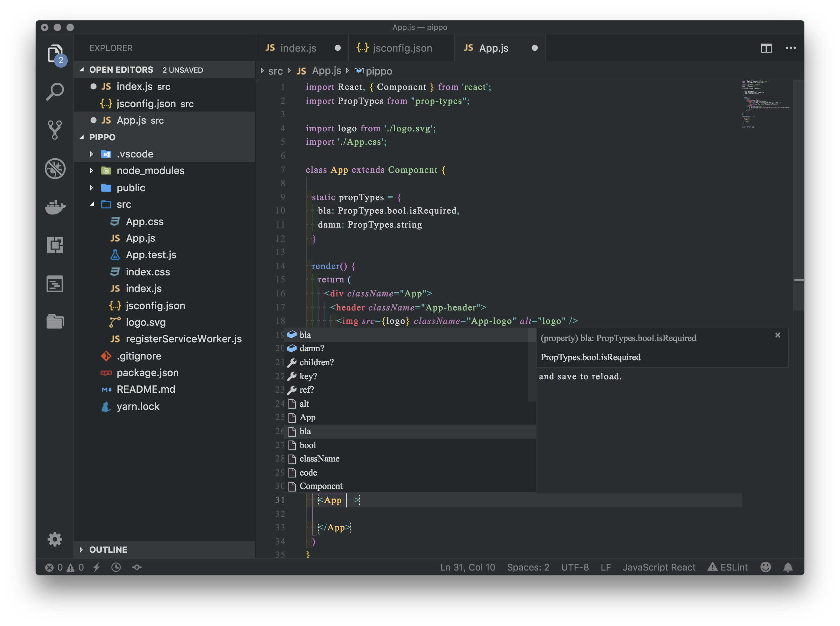The image size is (840, 626).
Task: Click the split editor icon
Action: pos(766,48)
